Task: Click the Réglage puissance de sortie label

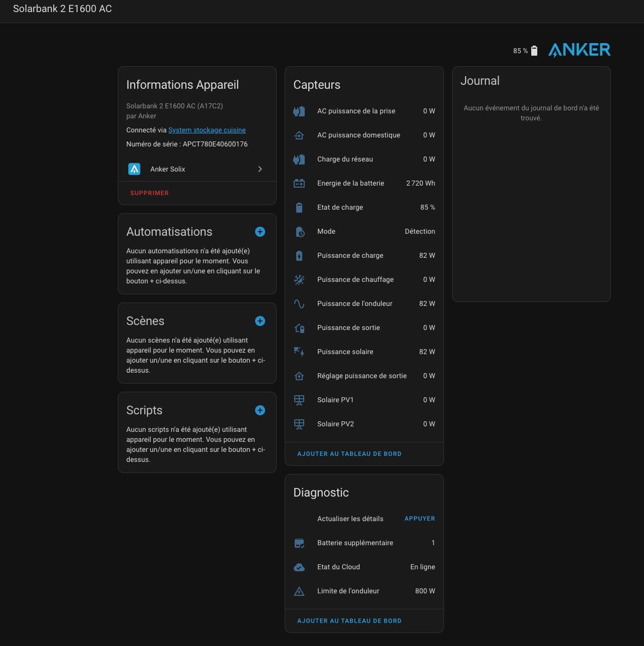Action: click(x=362, y=376)
